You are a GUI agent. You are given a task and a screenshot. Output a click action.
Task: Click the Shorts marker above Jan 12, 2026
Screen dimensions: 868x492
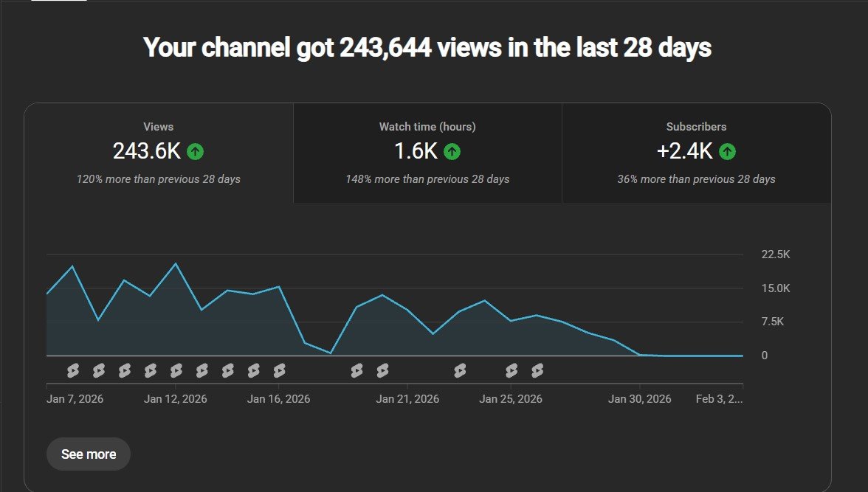point(176,370)
